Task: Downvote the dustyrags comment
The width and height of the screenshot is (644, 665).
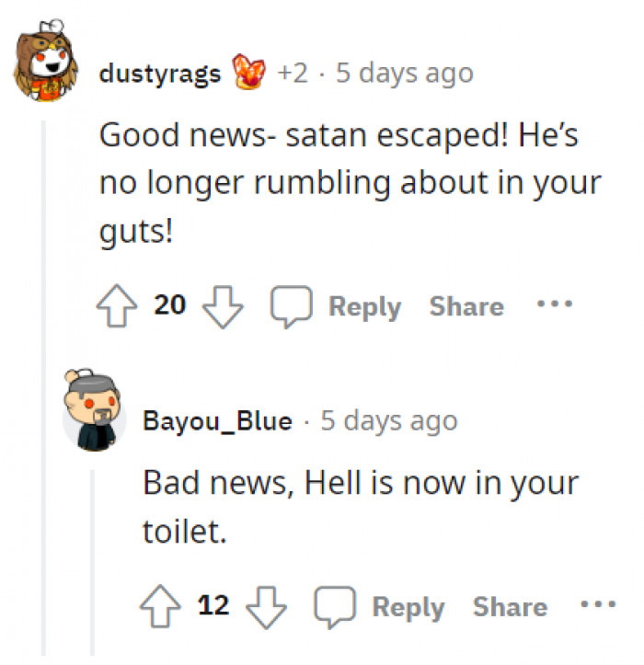Action: coord(223,307)
